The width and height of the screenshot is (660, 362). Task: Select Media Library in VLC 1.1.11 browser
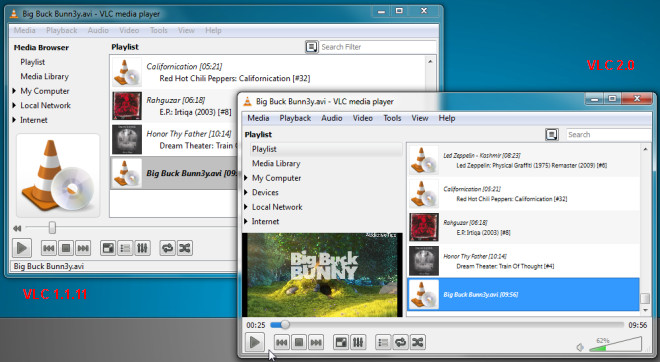coord(45,76)
